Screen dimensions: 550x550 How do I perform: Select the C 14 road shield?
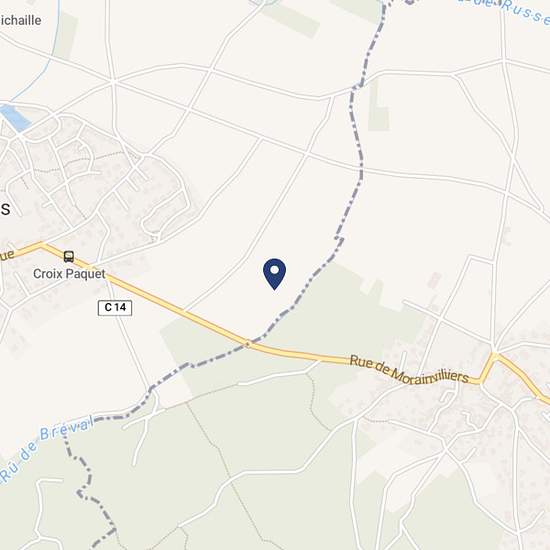click(x=115, y=308)
